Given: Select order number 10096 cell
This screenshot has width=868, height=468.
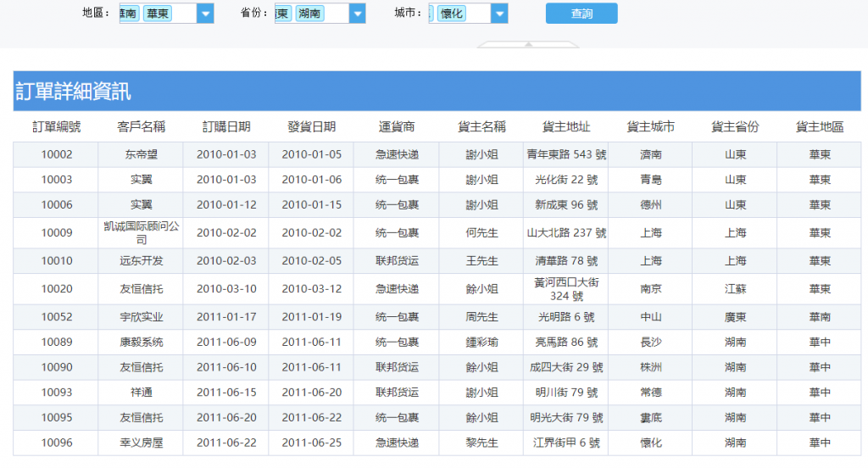Looking at the screenshot, I should [x=56, y=443].
